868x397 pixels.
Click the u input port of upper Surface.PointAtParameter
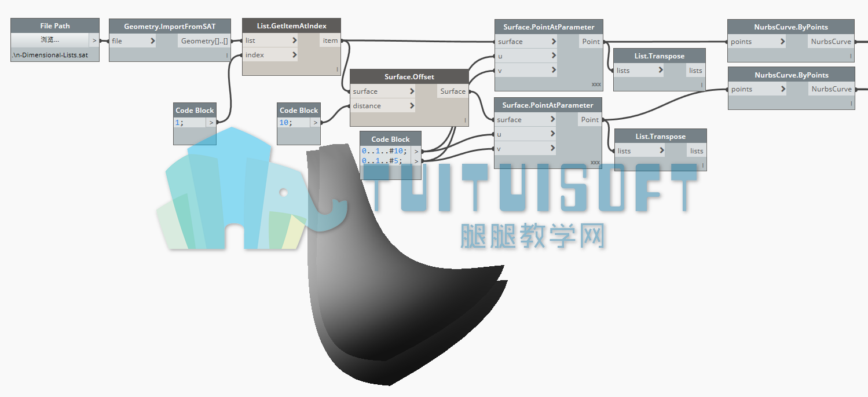[526, 56]
